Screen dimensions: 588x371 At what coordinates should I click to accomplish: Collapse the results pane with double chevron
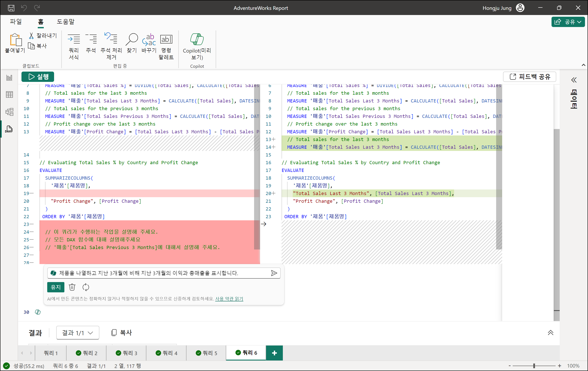tap(550, 333)
